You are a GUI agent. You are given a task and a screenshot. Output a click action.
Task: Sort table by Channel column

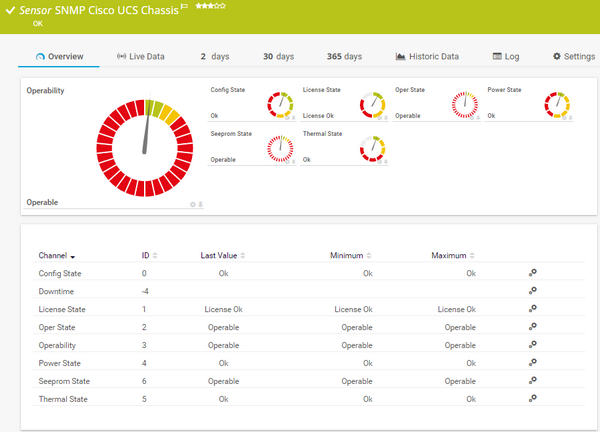point(57,256)
